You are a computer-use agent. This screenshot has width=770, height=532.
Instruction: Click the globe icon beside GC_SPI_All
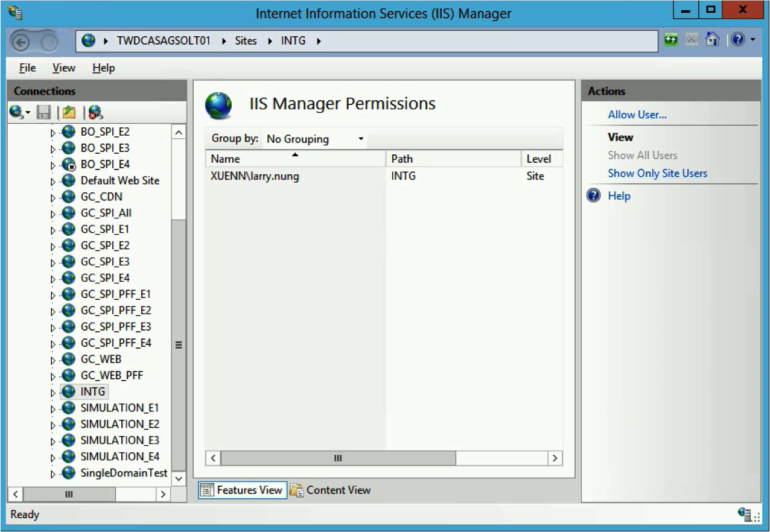point(68,213)
